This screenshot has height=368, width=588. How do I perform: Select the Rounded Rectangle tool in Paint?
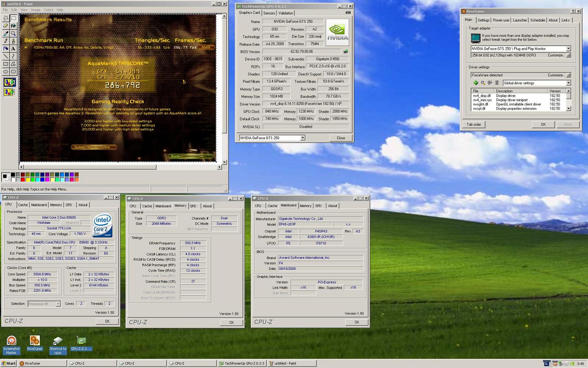click(13, 72)
